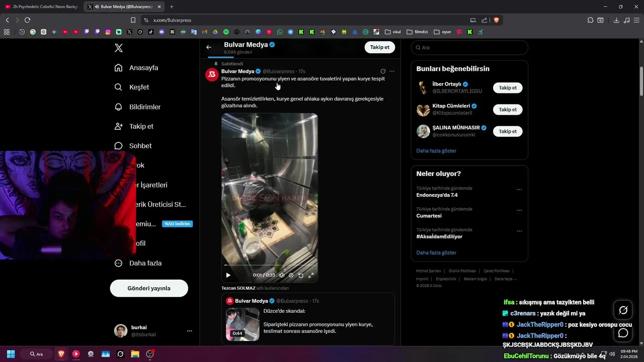Click the Ara search field on X

469,47
